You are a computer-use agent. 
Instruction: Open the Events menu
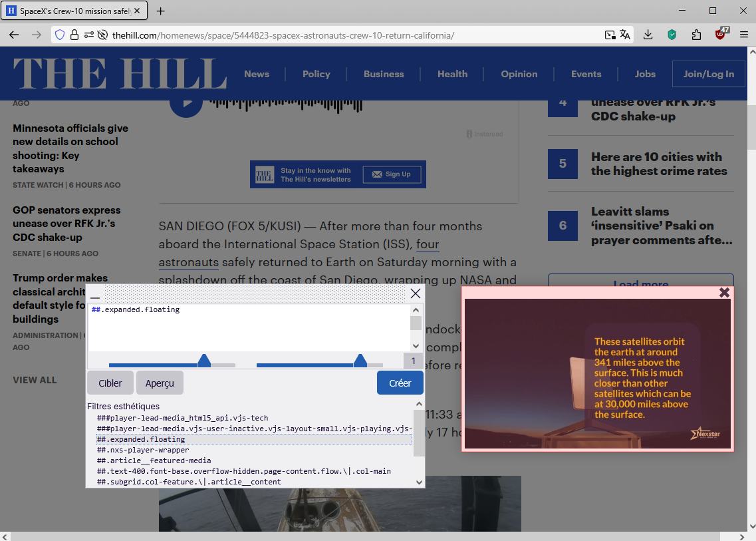pos(586,74)
